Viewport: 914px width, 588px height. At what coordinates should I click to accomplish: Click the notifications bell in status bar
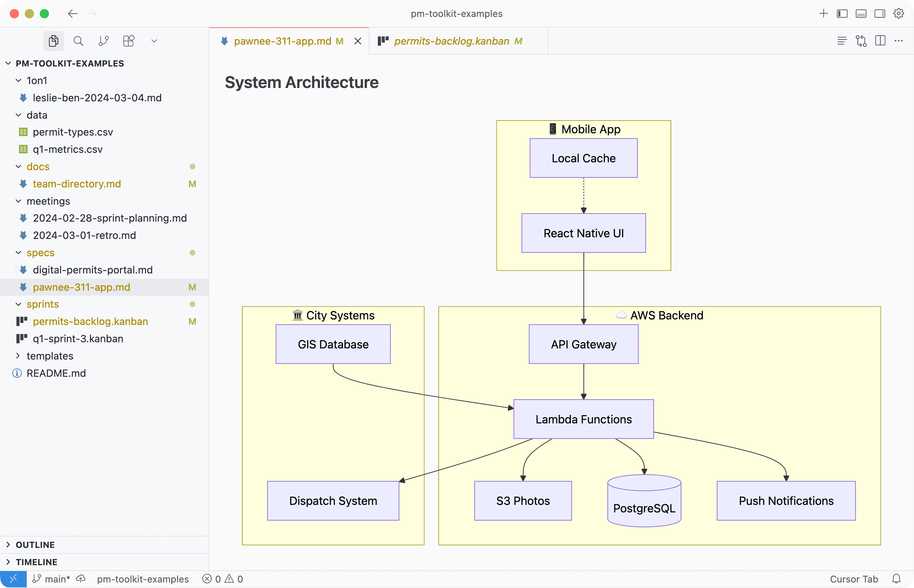896,579
